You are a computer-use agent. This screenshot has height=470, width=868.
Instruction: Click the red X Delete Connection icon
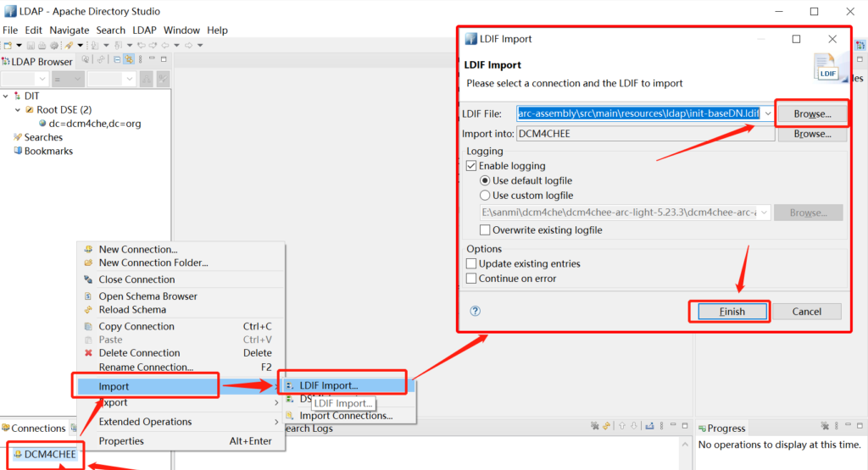(88, 353)
